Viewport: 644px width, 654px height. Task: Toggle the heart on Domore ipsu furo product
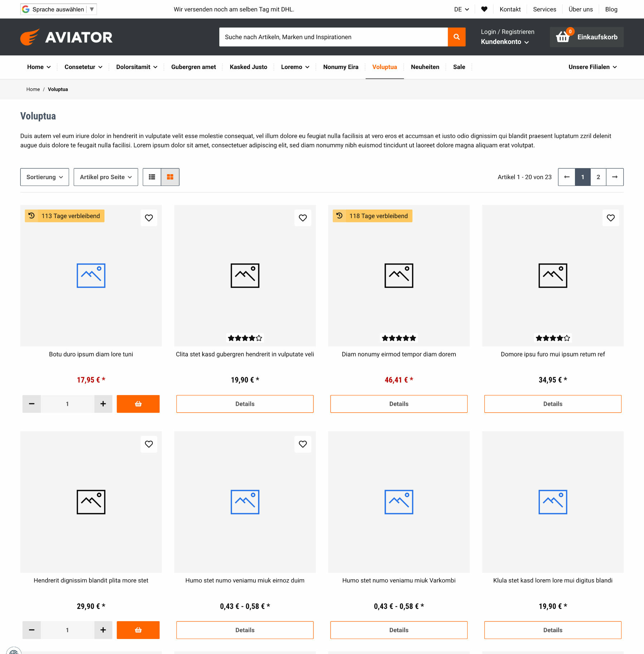click(611, 218)
